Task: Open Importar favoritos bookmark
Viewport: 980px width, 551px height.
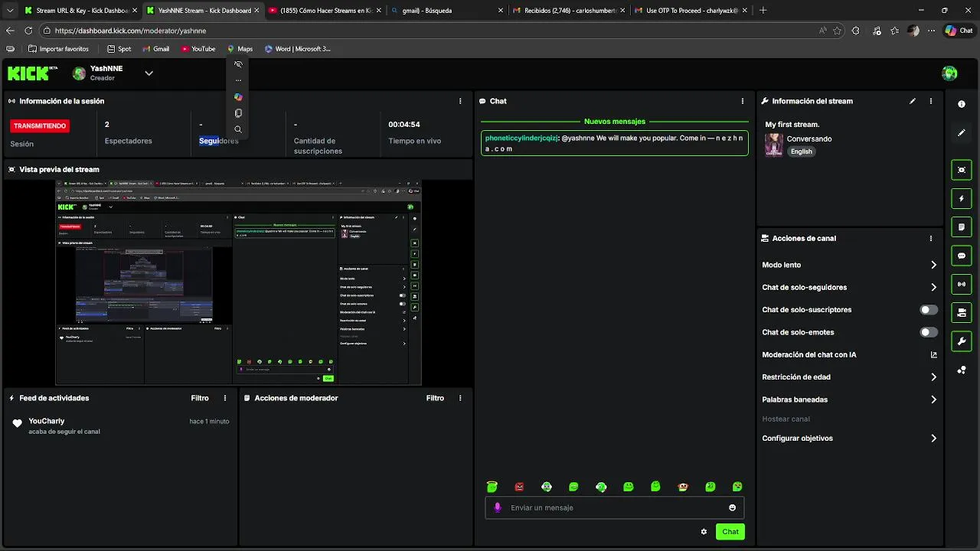Action: 59,49
